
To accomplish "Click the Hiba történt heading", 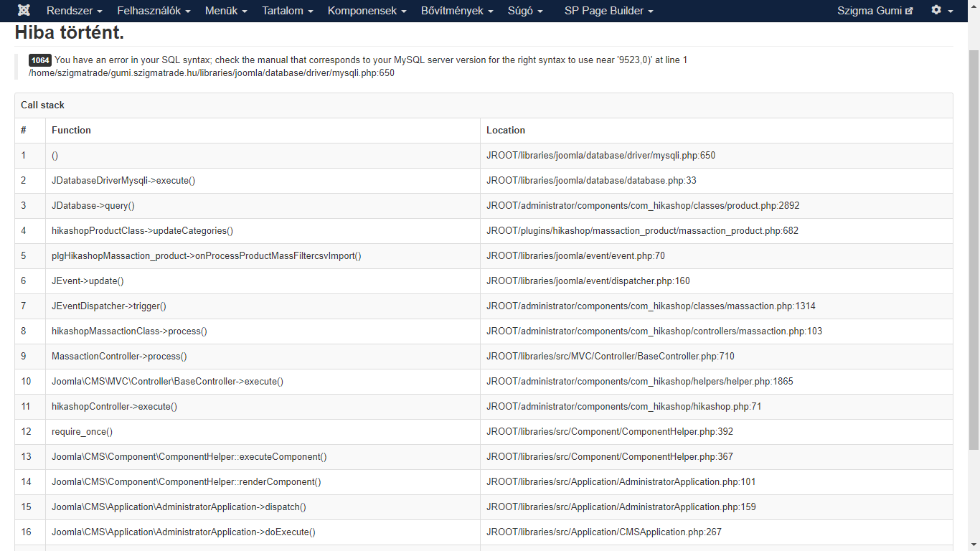I will 70,32.
